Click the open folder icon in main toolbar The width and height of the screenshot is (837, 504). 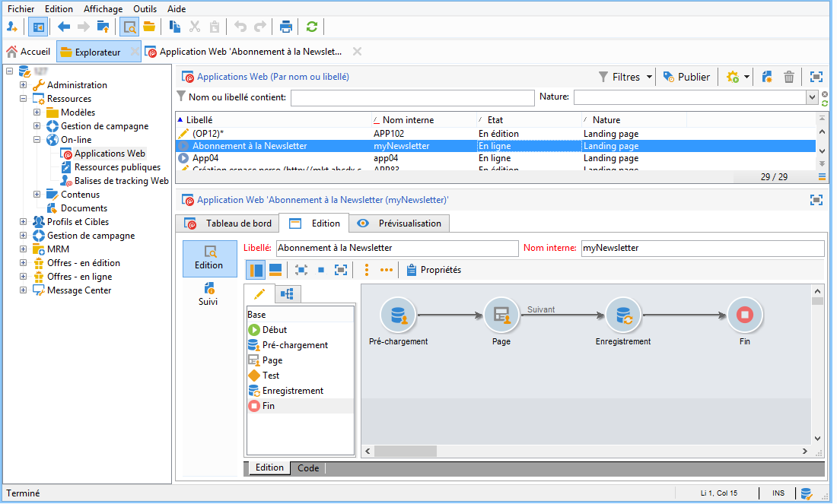pos(149,27)
